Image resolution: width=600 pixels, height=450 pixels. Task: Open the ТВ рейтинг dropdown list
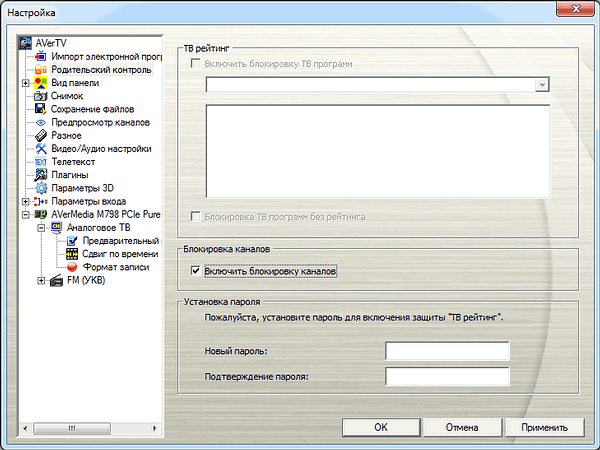[x=542, y=85]
